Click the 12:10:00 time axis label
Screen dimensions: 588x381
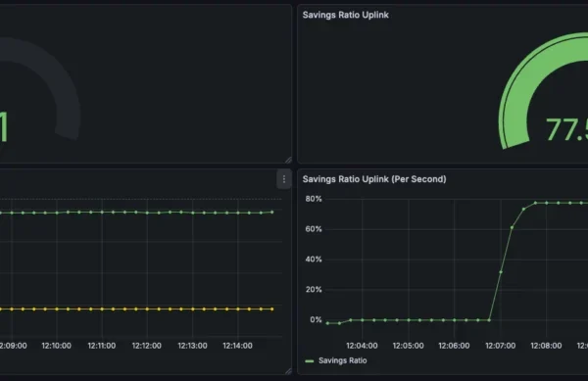(56, 346)
